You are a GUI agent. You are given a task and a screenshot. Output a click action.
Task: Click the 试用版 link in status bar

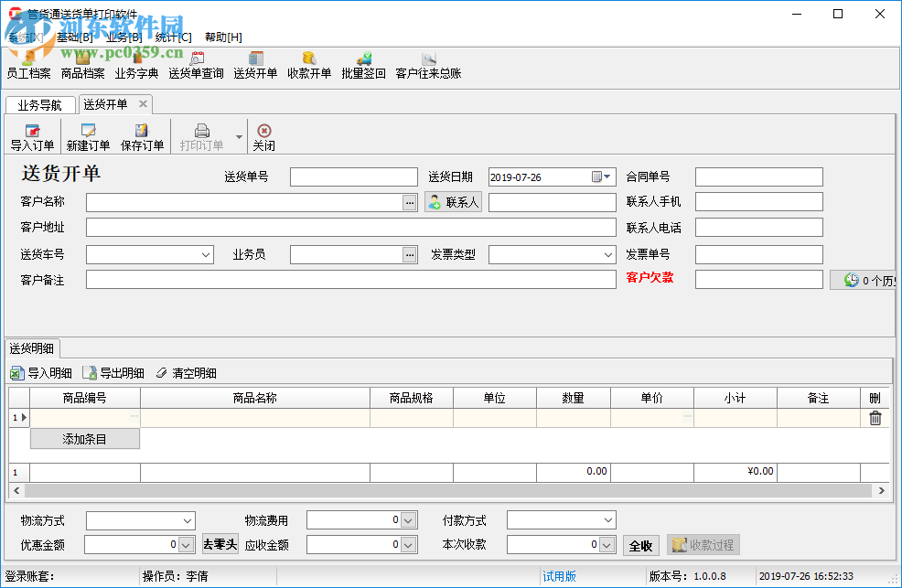[559, 576]
